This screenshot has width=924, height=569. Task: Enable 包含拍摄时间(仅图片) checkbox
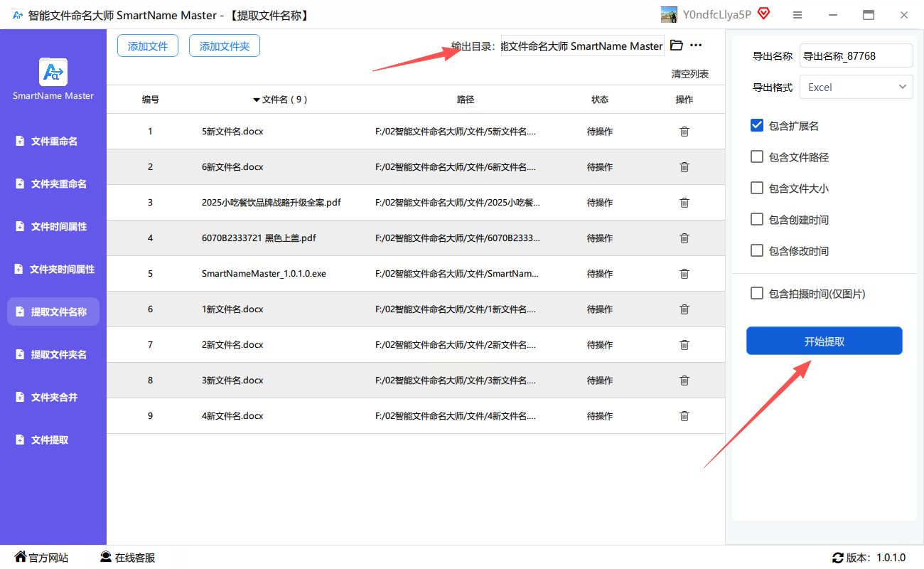tap(757, 294)
